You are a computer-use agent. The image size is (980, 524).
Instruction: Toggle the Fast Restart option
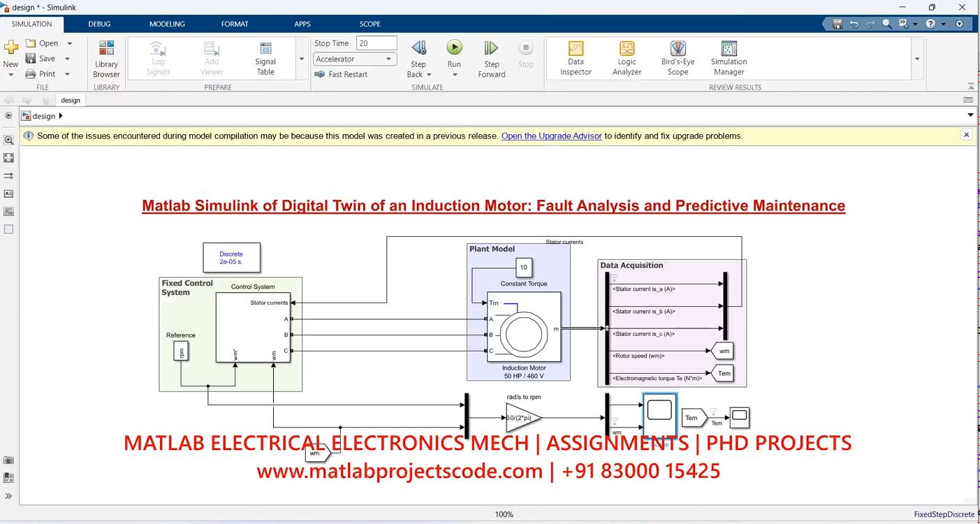click(x=342, y=74)
